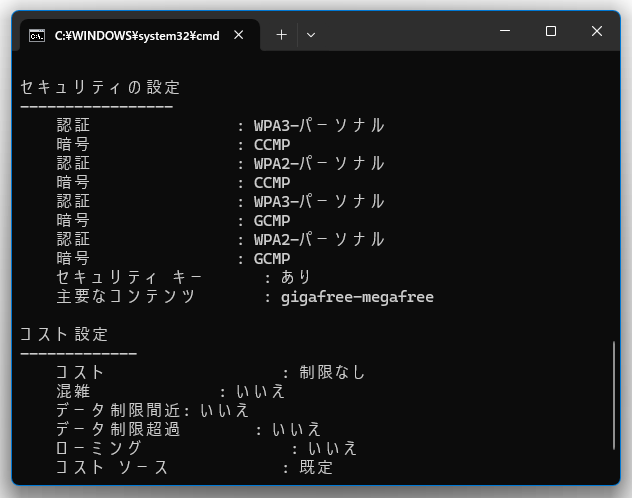
Task: Click the いいえ value next to 混雑
Action: (x=261, y=391)
